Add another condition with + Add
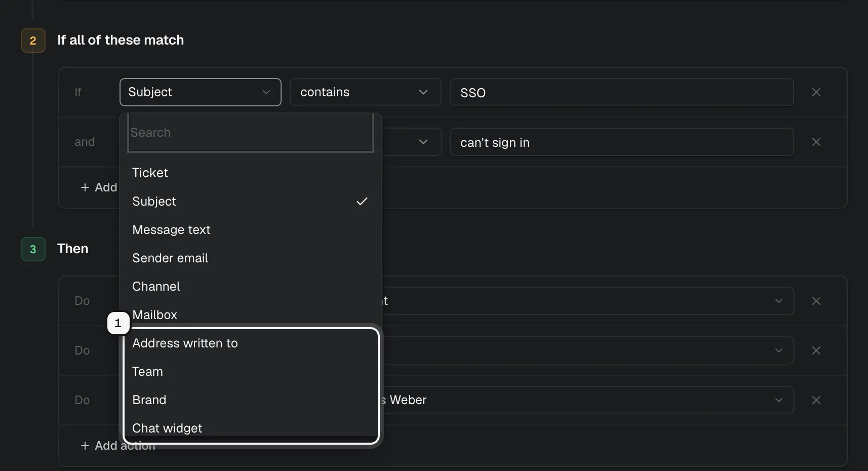868x471 pixels. (99, 187)
